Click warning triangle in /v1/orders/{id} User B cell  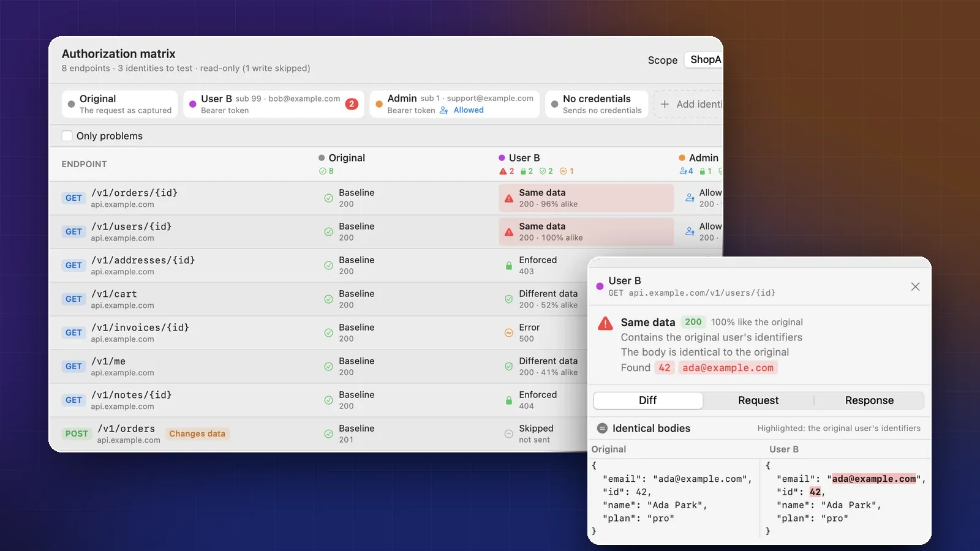509,198
